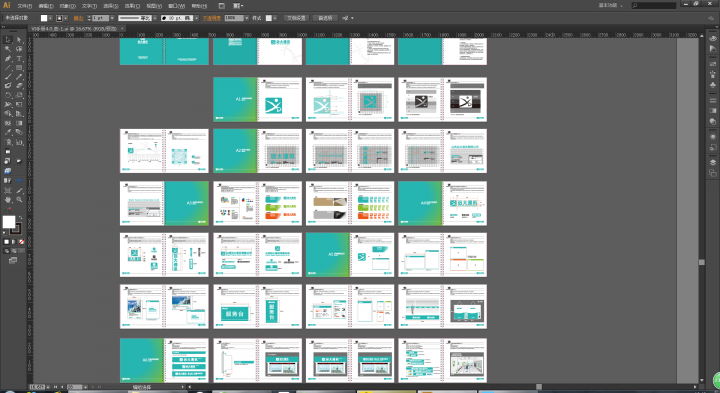Open the 文件(F) menu
The image size is (720, 393).
pyautogui.click(x=25, y=6)
